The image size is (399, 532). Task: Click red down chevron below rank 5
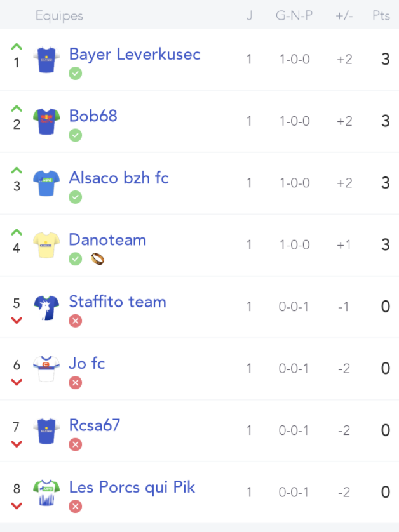click(17, 320)
